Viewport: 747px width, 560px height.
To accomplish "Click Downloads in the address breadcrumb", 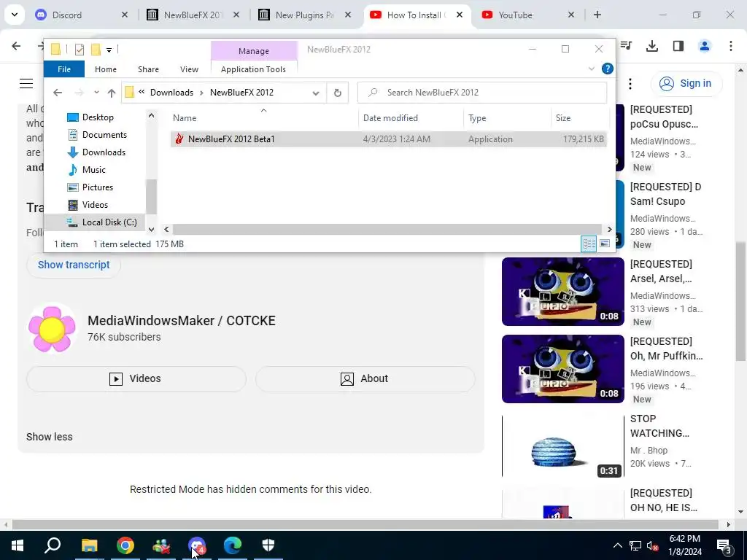I will tap(171, 93).
